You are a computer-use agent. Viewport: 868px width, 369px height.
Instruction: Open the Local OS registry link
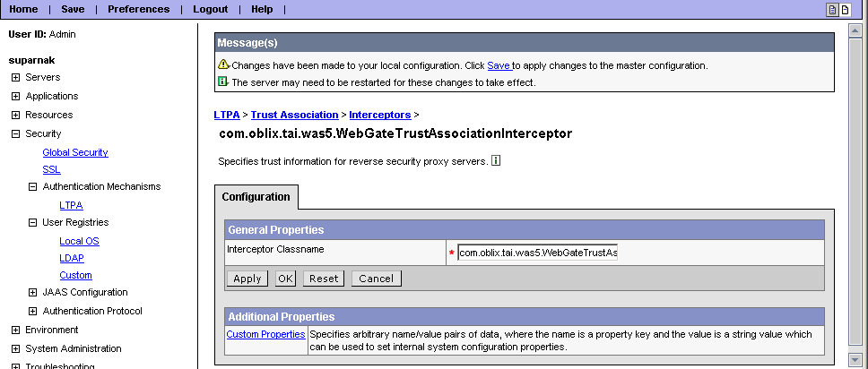click(79, 241)
